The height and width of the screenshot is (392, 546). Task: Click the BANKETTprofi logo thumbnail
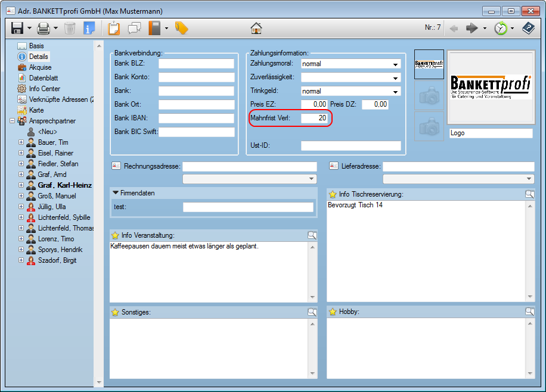pos(429,64)
